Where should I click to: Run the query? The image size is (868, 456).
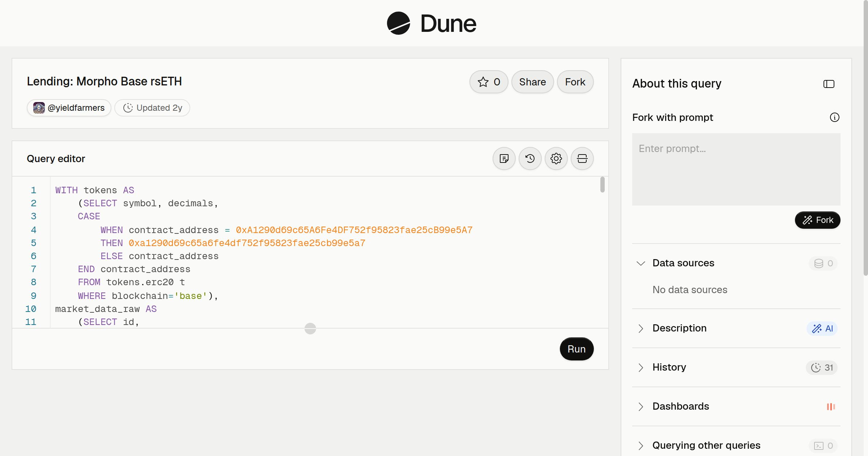pyautogui.click(x=576, y=349)
